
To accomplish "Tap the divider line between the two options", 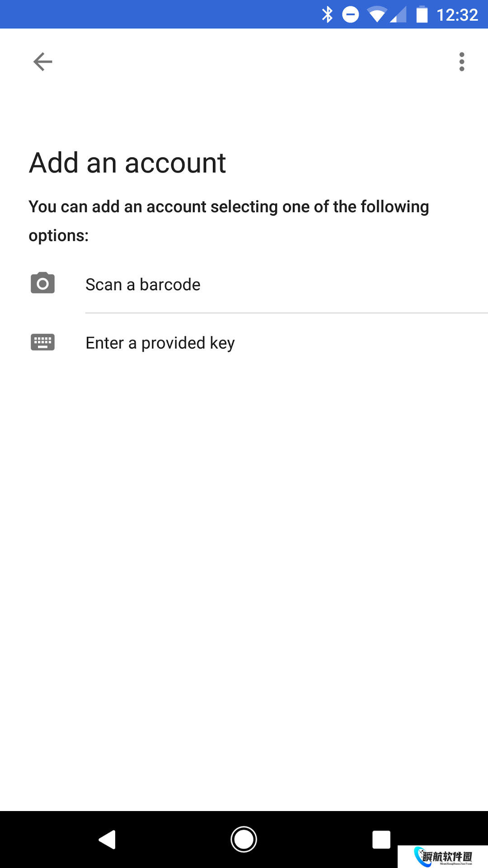I will [286, 313].
